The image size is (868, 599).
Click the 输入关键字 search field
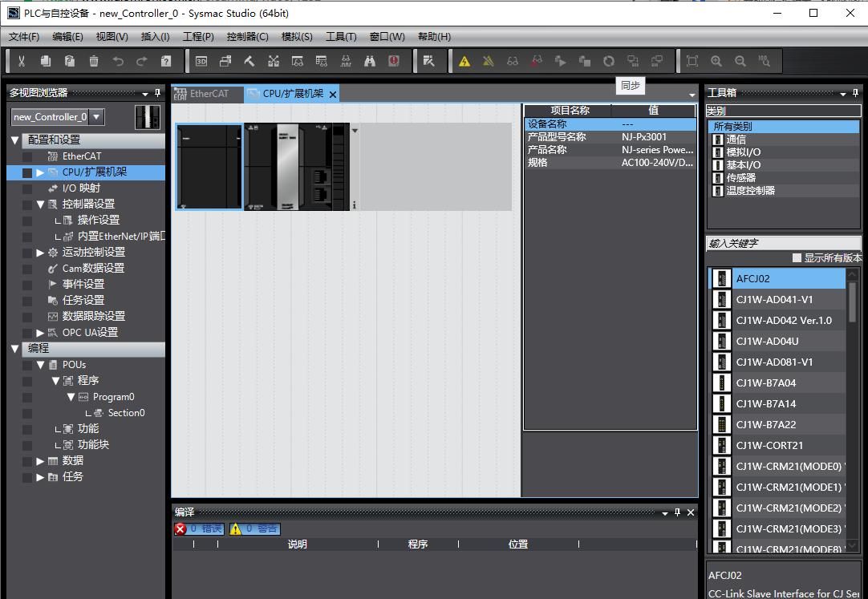click(x=782, y=243)
